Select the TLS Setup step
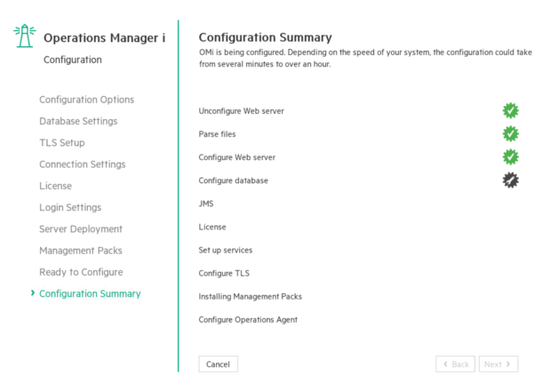The image size is (542, 392). [62, 142]
